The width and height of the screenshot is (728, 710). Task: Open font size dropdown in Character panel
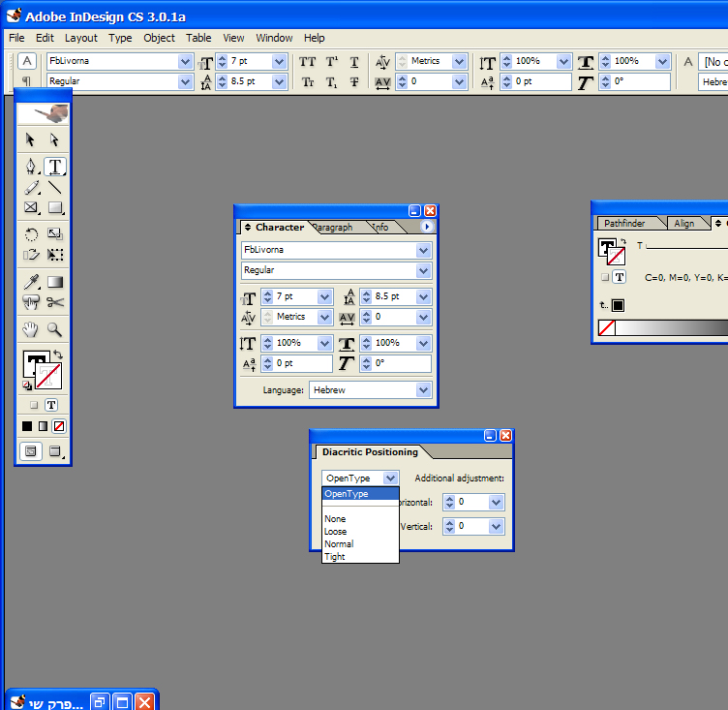324,296
